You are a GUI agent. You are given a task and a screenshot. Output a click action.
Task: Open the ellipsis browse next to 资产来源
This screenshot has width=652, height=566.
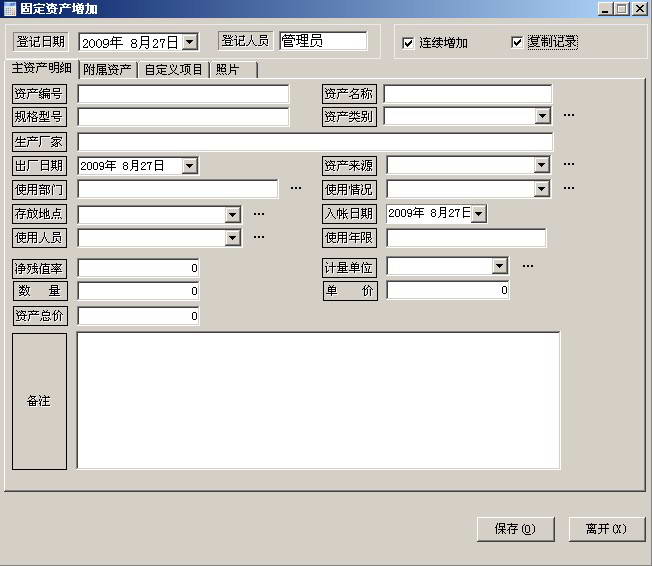click(569, 164)
